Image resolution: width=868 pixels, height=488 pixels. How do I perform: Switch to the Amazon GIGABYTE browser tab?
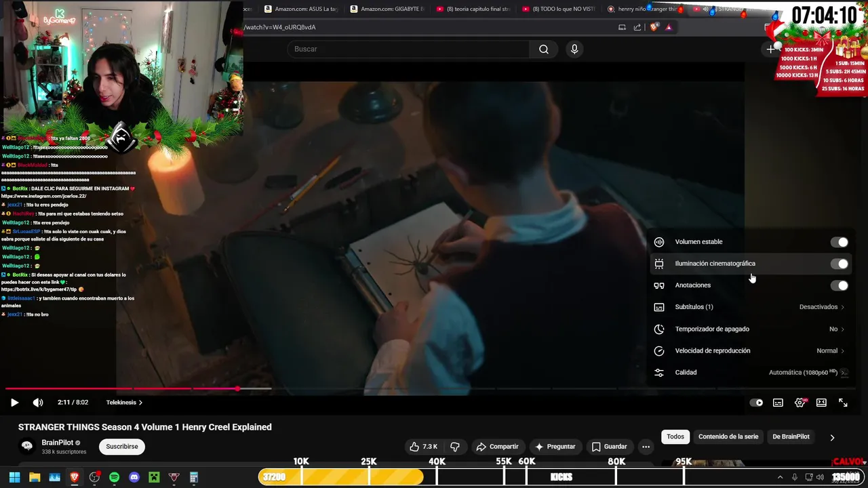(x=387, y=9)
